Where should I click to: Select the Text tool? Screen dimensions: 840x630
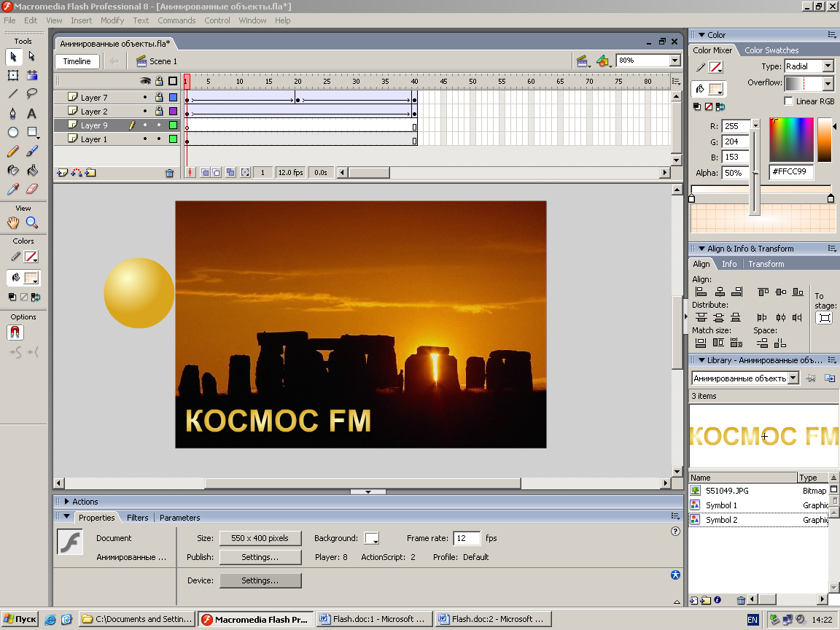coord(32,113)
